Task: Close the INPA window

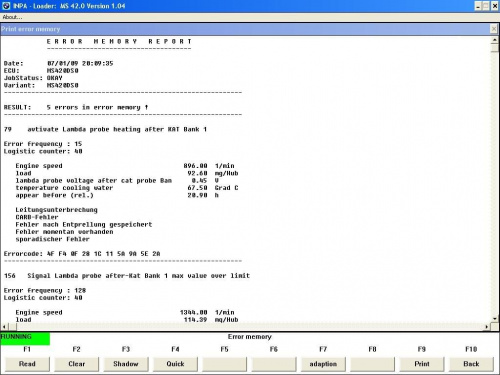Action: point(495,6)
